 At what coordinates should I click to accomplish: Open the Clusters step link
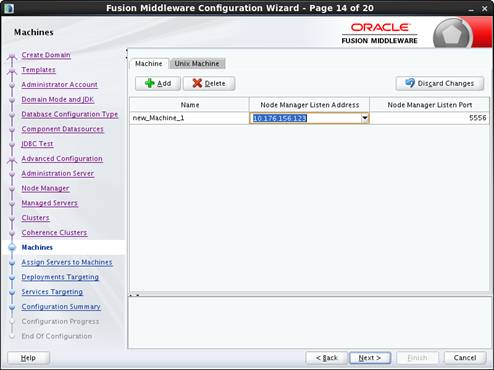[35, 218]
